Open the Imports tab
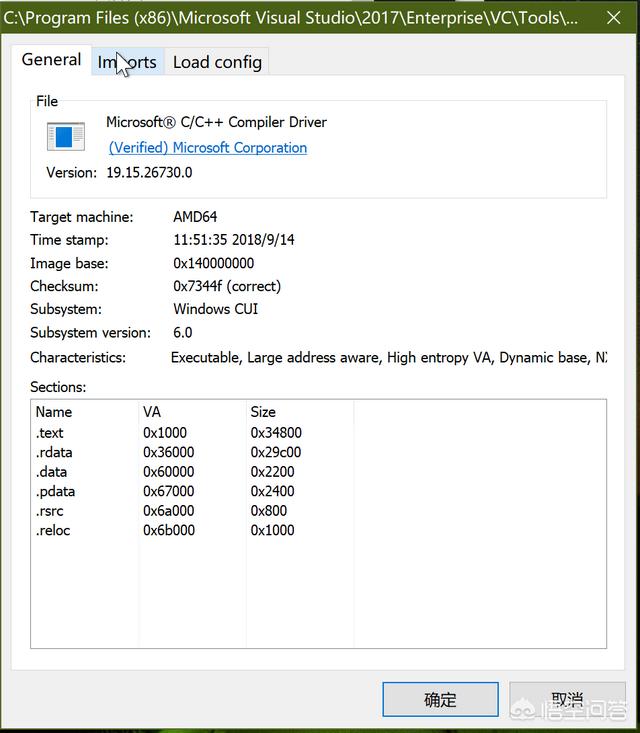The image size is (640, 733). 128,62
